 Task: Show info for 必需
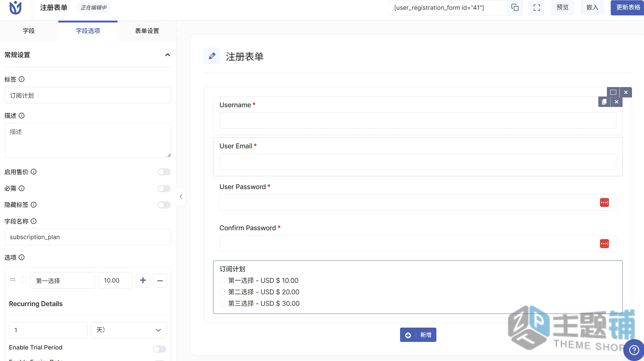22,188
